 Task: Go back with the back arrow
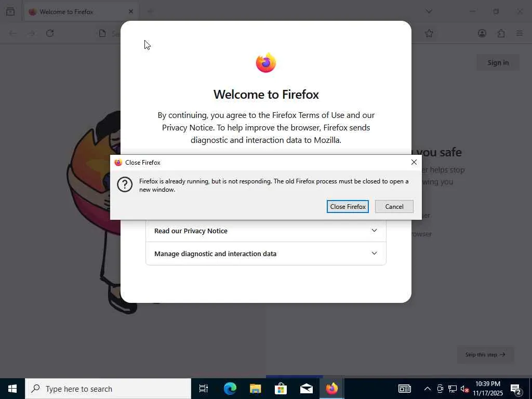point(12,33)
